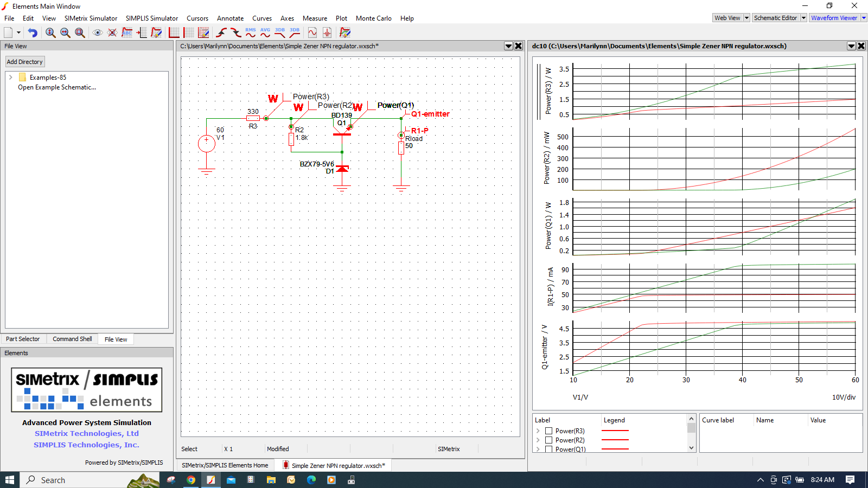Click the edit axis pencil grid icon
Screen dimensions: 868x488
(203, 33)
